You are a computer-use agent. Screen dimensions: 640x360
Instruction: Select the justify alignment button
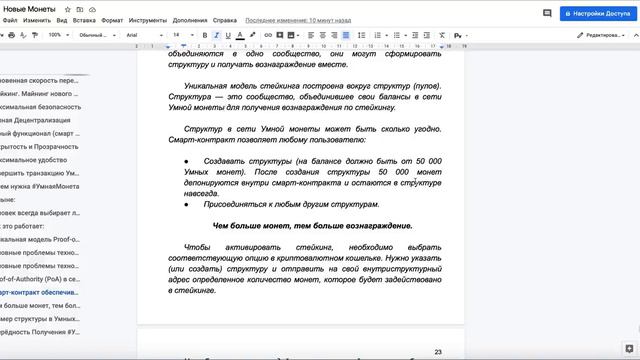click(346, 36)
